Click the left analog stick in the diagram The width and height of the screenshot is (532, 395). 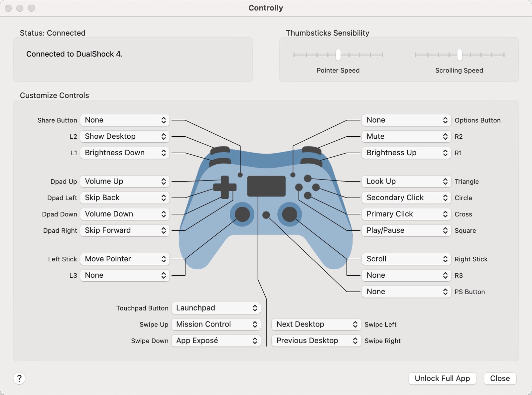(242, 215)
